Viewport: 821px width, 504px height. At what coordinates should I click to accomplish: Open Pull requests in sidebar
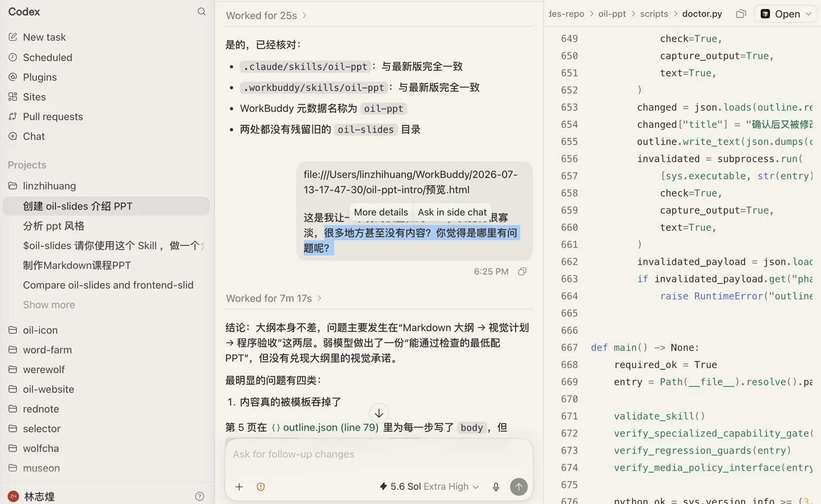(x=53, y=117)
